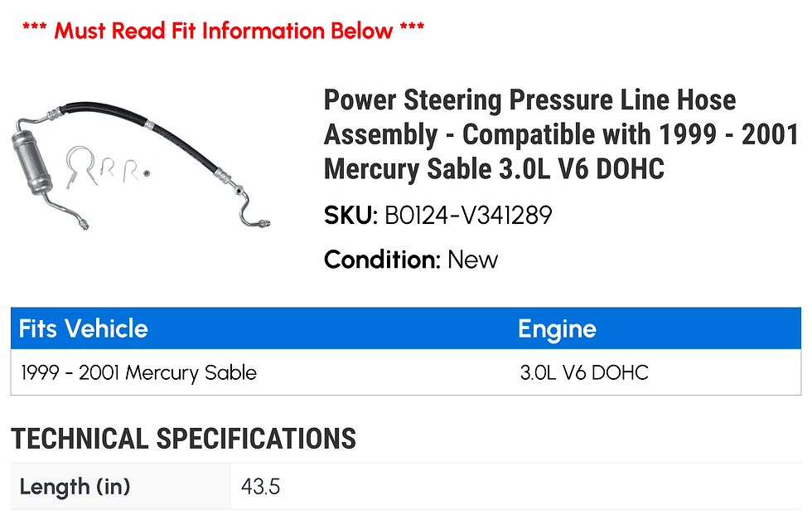Click the Technical Specifications heading
The width and height of the screenshot is (812, 520).
[x=183, y=439]
